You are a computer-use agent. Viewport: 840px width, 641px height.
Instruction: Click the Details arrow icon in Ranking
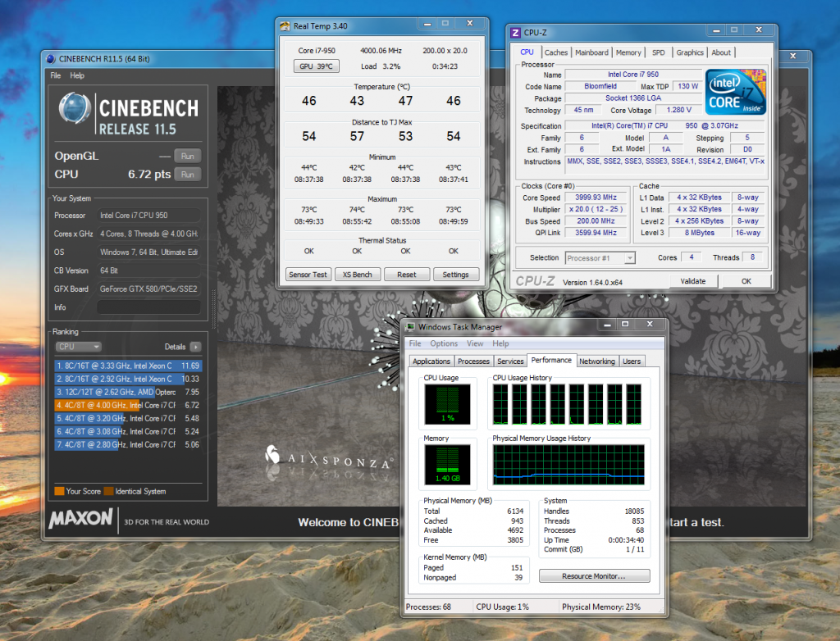tap(195, 347)
